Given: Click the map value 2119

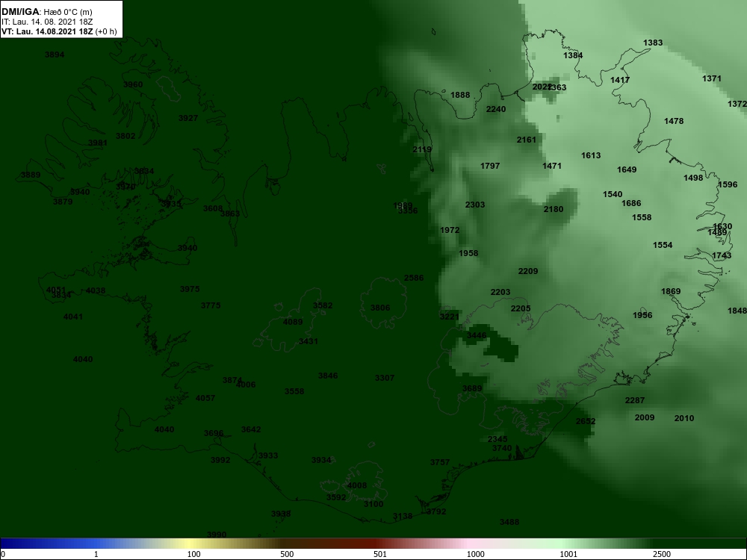Looking at the screenshot, I should pyautogui.click(x=422, y=149).
